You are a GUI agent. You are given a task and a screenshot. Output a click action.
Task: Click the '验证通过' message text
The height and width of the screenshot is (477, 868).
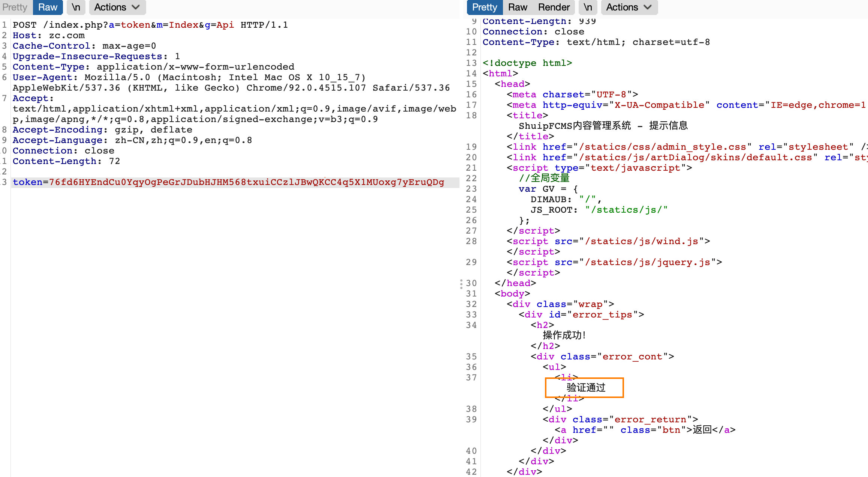(586, 388)
